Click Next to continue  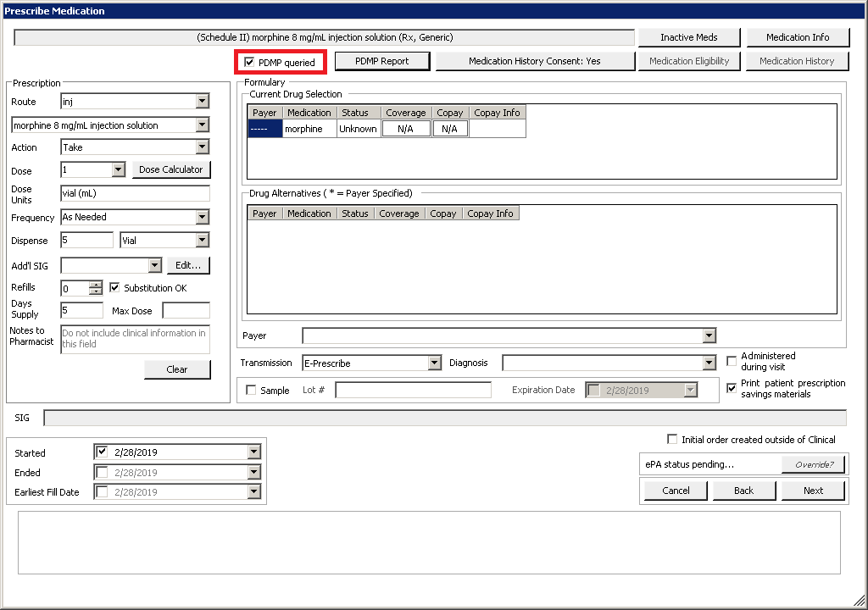(x=813, y=491)
